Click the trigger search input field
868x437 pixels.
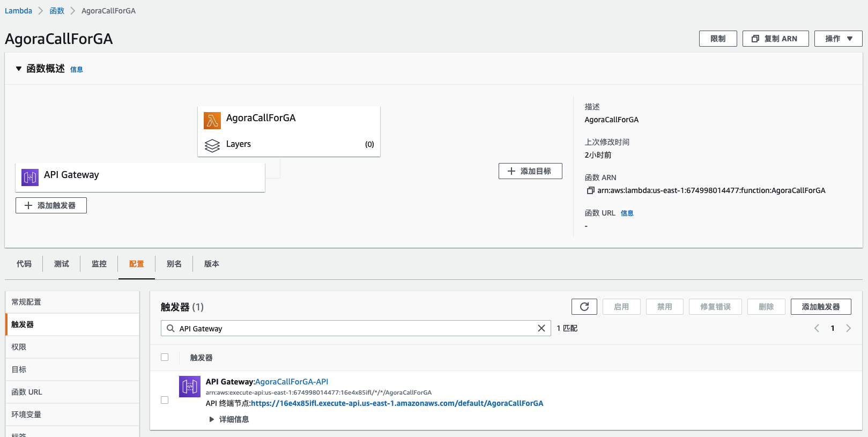pos(356,328)
